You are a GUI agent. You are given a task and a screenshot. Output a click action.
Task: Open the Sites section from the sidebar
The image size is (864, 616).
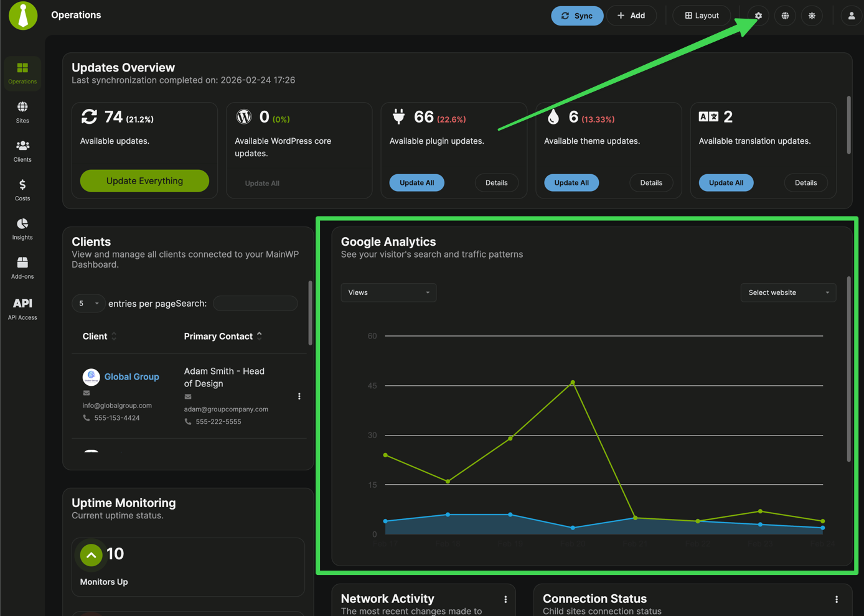[22, 112]
